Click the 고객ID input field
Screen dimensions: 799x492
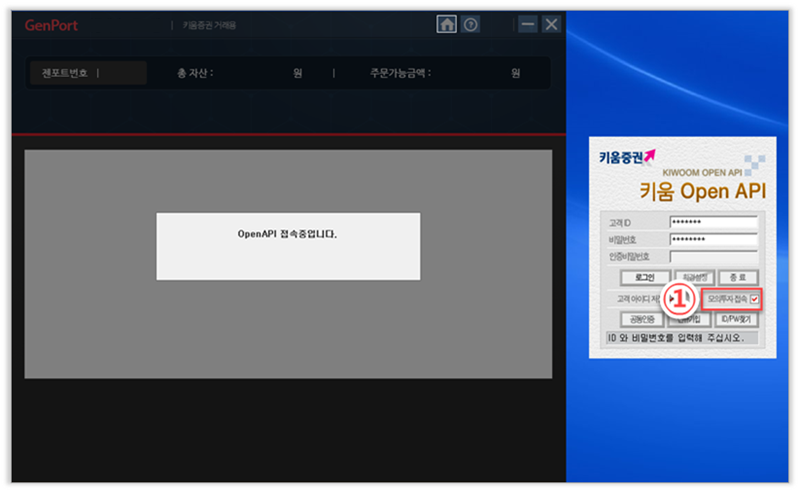713,222
